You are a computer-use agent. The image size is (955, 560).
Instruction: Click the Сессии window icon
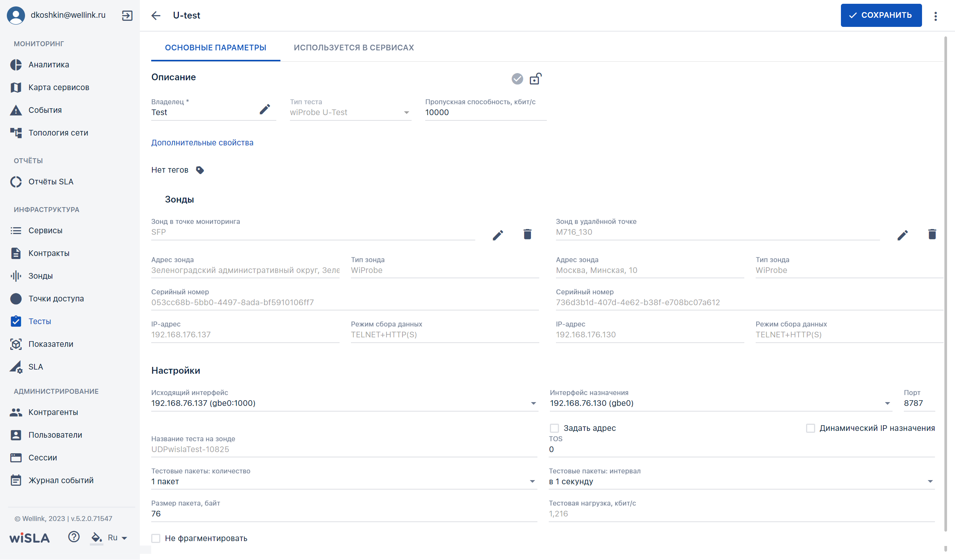(16, 458)
